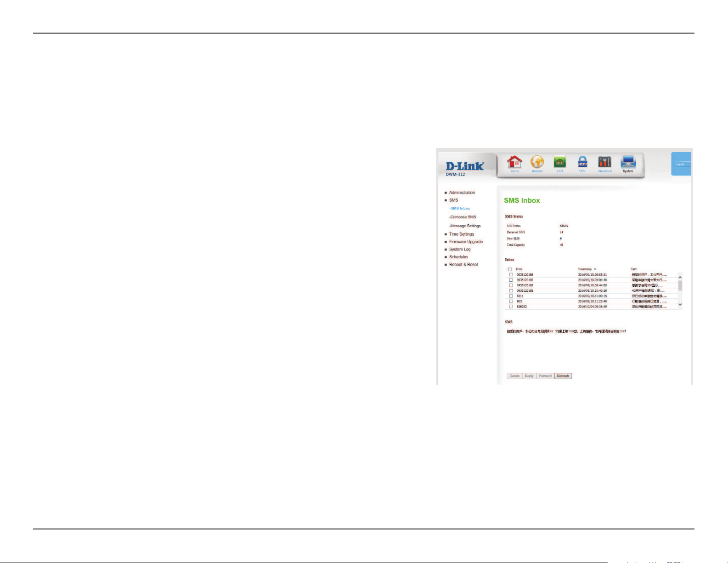Click timestamp 2016/10/04,09:36:49
Viewport: 728px width, 563px height.
click(593, 307)
